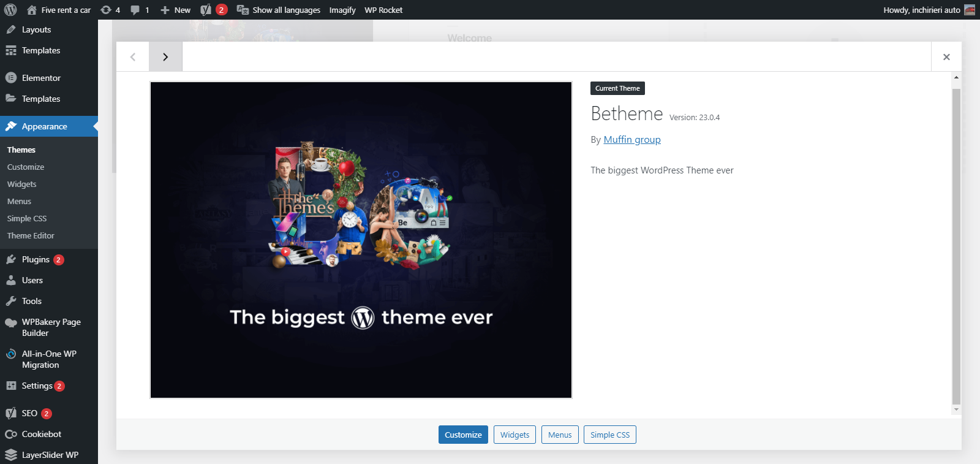
Task: Click Show all languages in admin bar
Action: coord(279,10)
